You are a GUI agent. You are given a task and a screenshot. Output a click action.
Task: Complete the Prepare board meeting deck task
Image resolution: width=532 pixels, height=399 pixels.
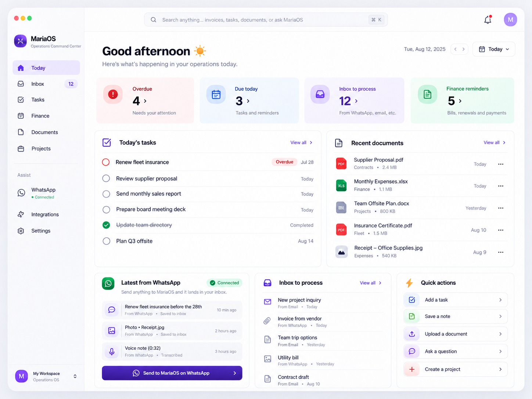[106, 209]
